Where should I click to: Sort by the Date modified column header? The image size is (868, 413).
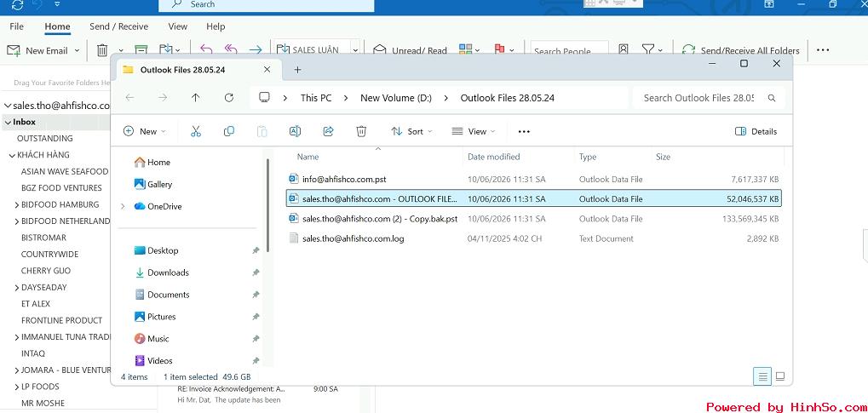493,158
